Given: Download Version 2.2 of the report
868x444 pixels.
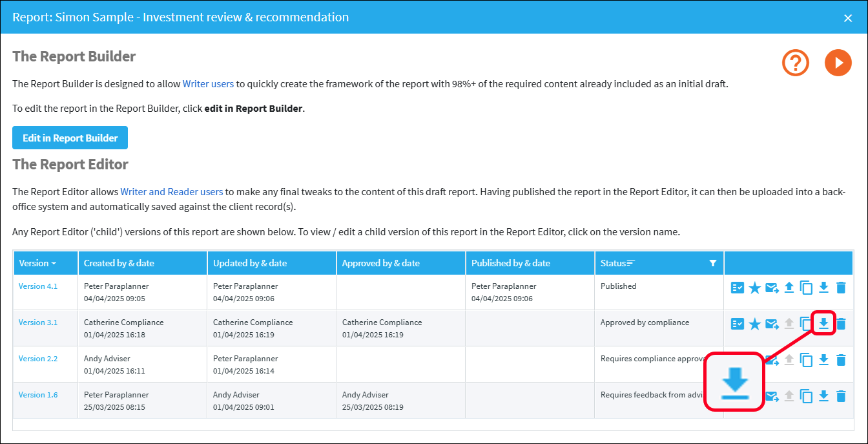Looking at the screenshot, I should 823,360.
